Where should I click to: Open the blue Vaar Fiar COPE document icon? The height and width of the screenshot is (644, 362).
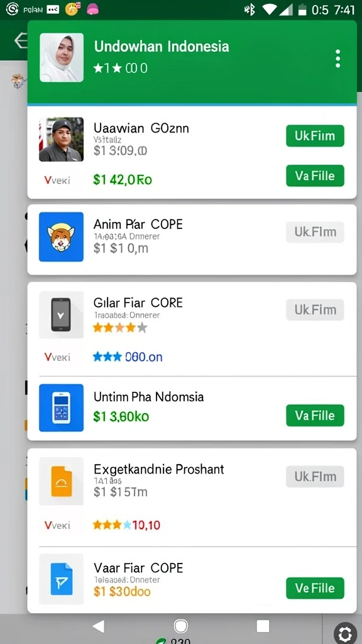(61, 579)
